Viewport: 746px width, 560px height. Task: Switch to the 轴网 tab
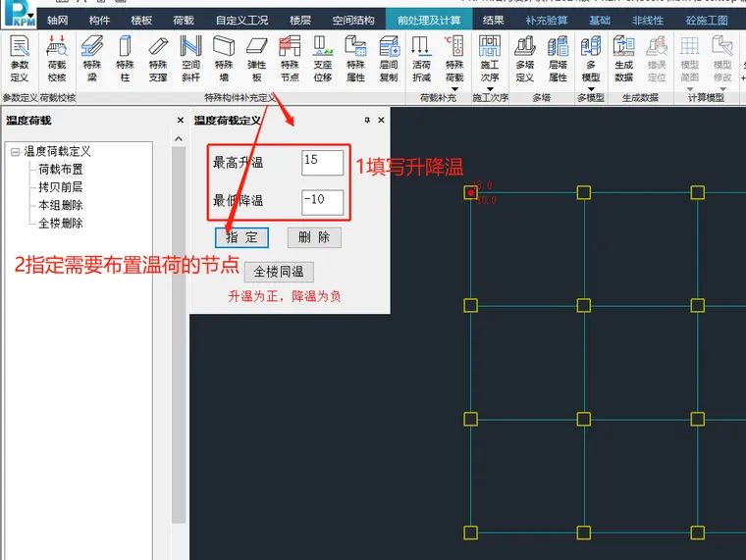tap(58, 20)
